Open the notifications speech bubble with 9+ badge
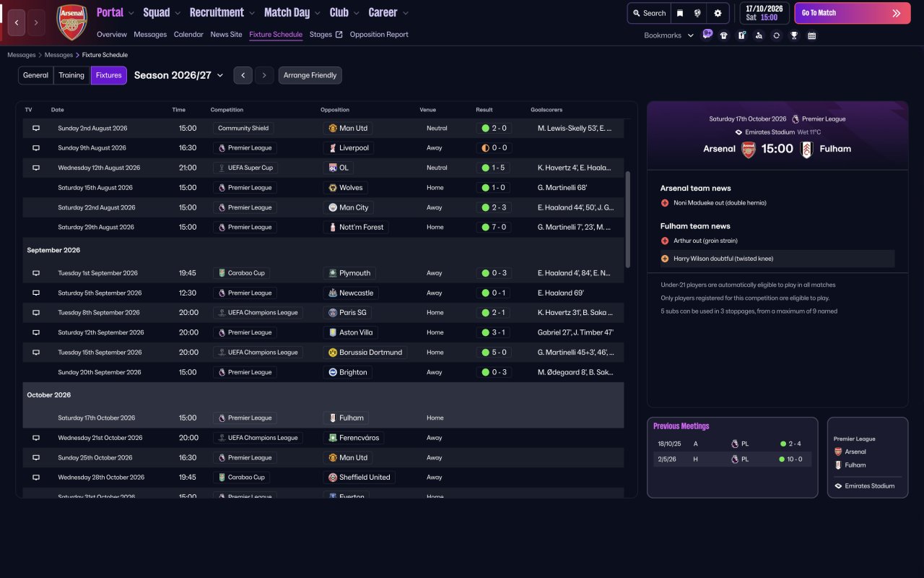924x578 pixels. (x=707, y=35)
